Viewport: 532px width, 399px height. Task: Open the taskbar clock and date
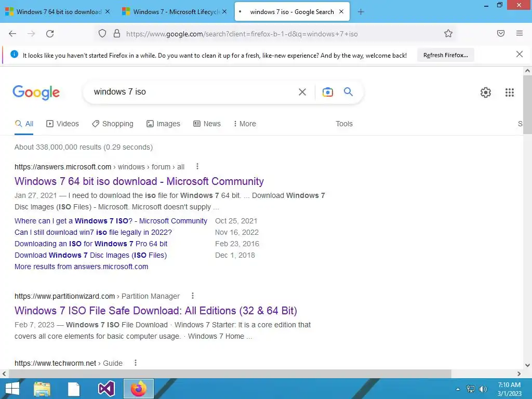coord(509,389)
